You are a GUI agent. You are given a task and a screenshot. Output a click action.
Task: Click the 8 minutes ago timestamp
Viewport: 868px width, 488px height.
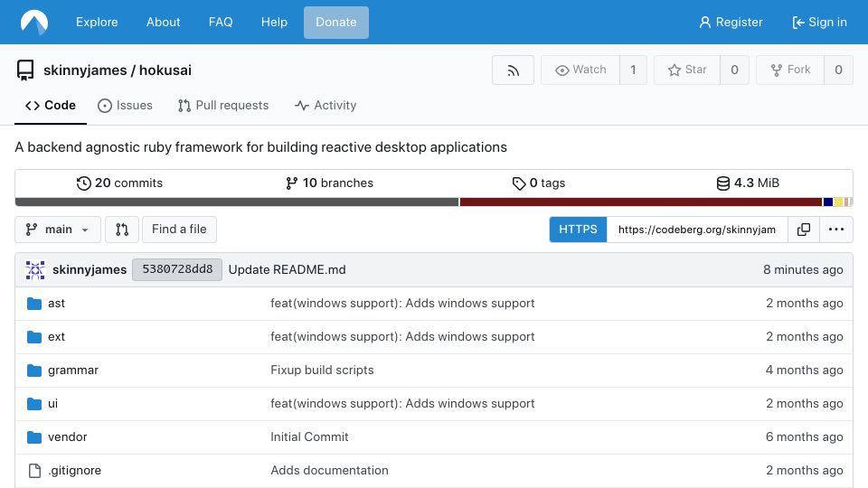[803, 270]
